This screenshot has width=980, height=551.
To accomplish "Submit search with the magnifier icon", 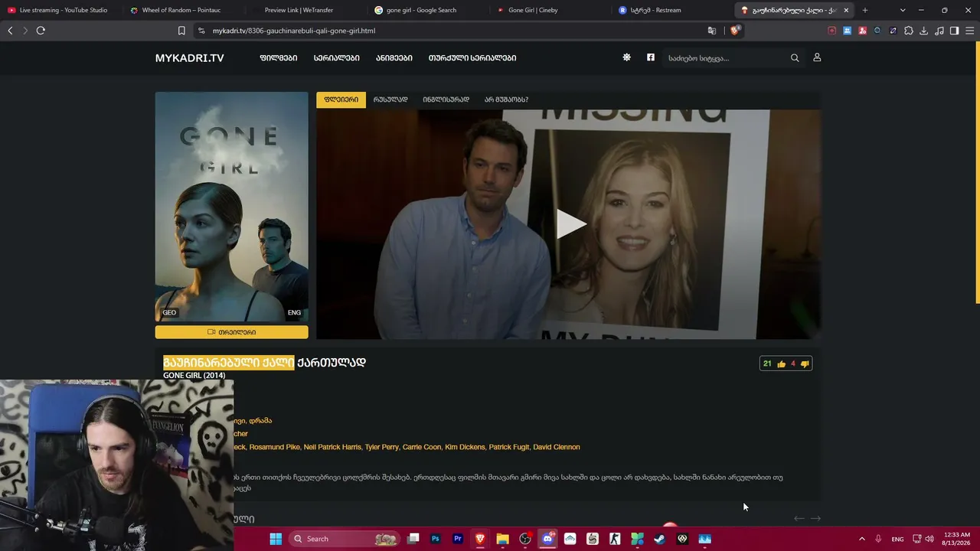I will [795, 58].
